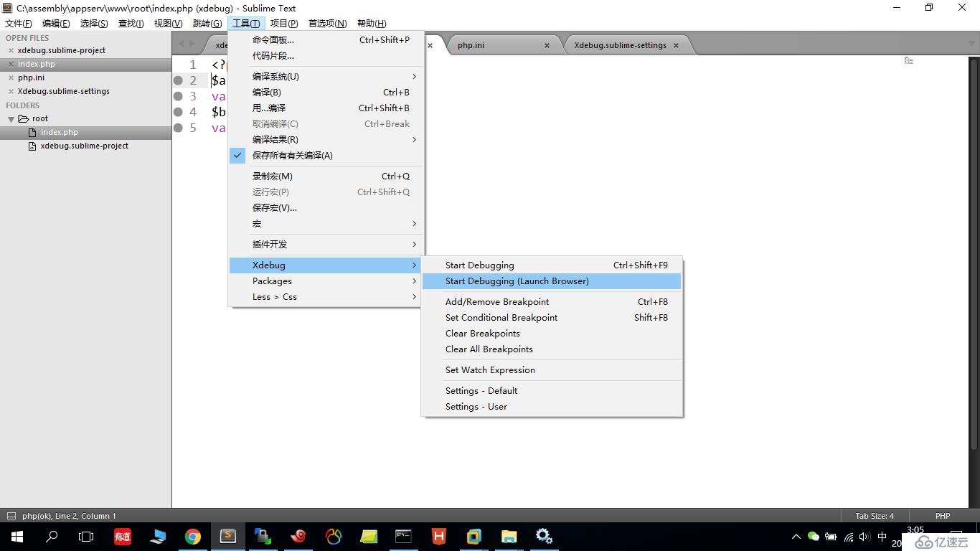This screenshot has width=980, height=551.
Task: Open taskbar search magnifier
Action: 52,536
